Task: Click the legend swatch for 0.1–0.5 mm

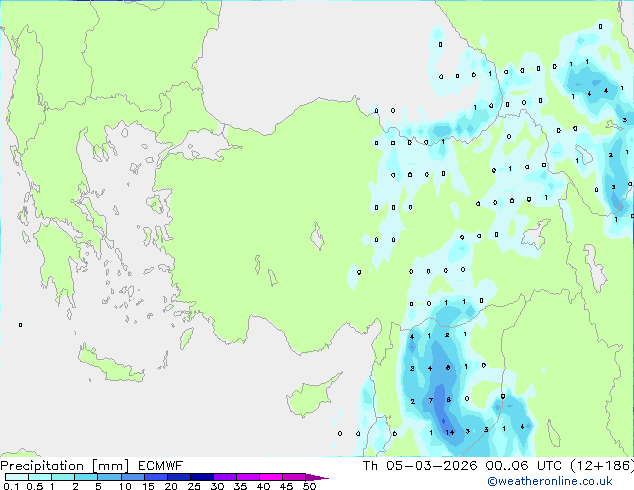Action: click(x=17, y=477)
